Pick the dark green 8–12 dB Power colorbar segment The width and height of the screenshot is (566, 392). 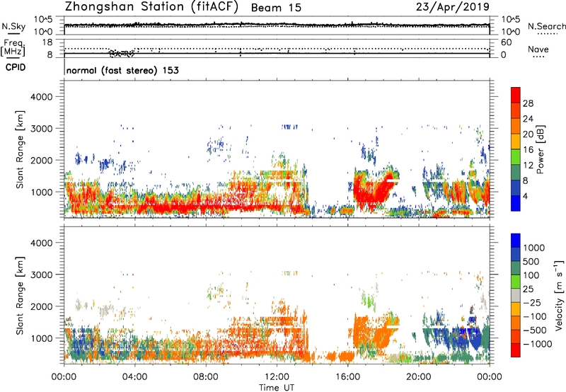click(x=516, y=173)
